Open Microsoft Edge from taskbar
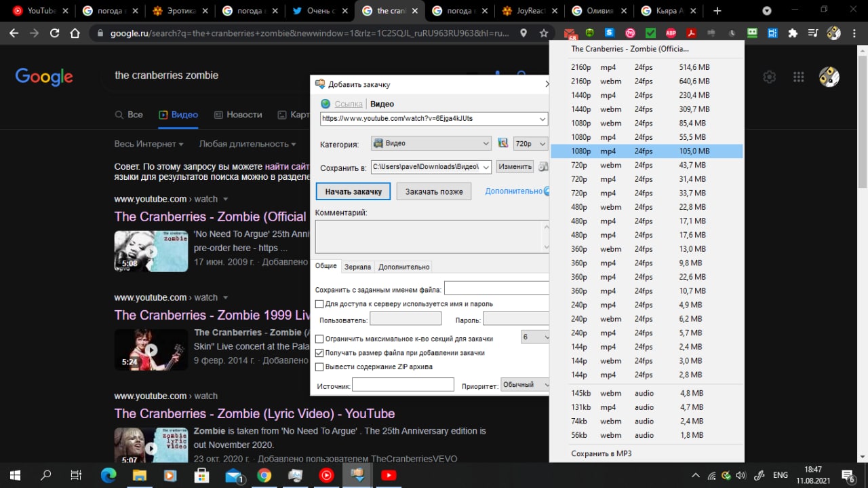Image resolution: width=868 pixels, height=488 pixels. [x=108, y=475]
